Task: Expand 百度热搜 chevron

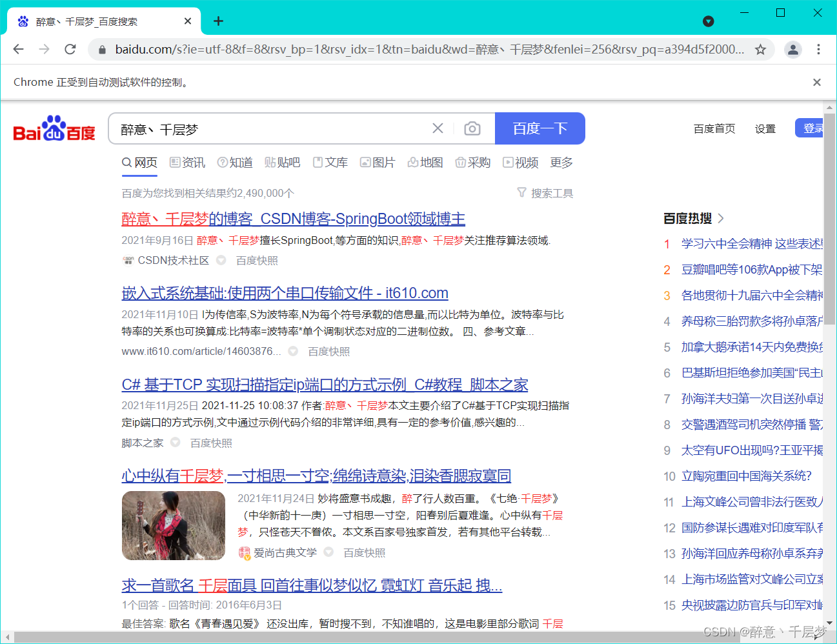Action: (721, 218)
